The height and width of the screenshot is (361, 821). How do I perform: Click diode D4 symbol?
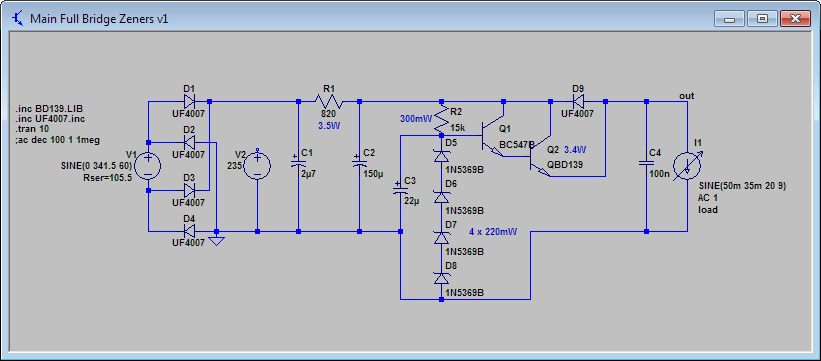tap(189, 231)
